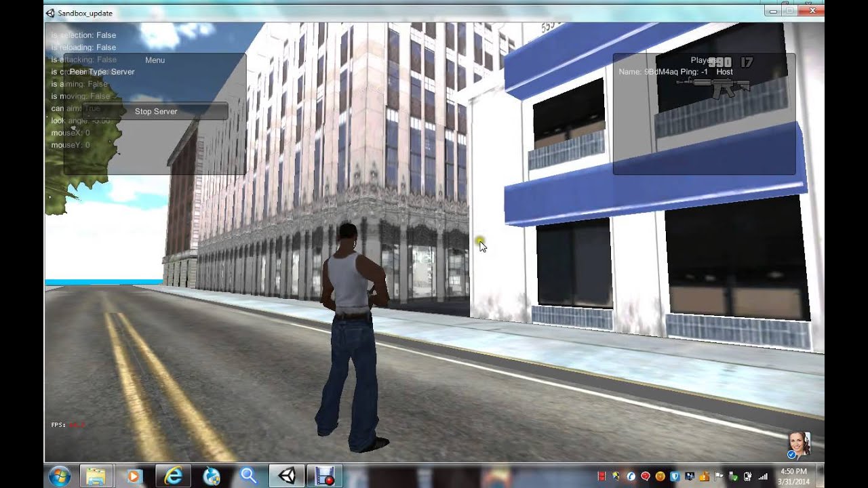The height and width of the screenshot is (488, 868).
Task: Click the network signal tray icon
Action: click(x=762, y=476)
